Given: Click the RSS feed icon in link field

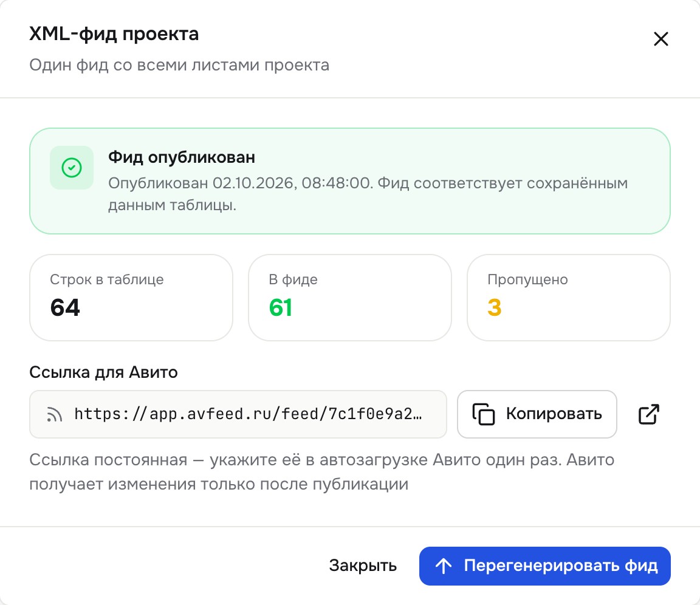Looking at the screenshot, I should point(54,414).
